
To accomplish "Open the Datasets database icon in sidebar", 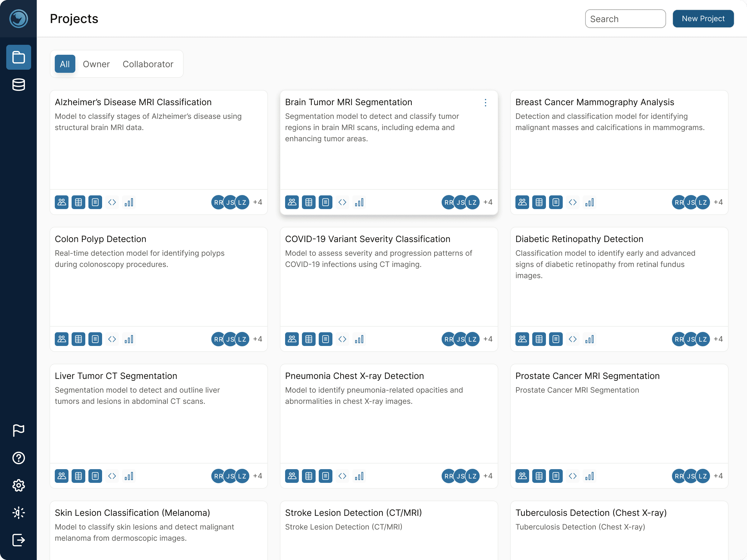I will (19, 85).
